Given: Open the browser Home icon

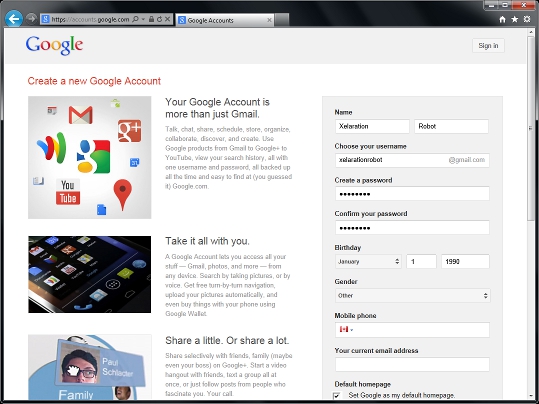Looking at the screenshot, I should coord(502,19).
